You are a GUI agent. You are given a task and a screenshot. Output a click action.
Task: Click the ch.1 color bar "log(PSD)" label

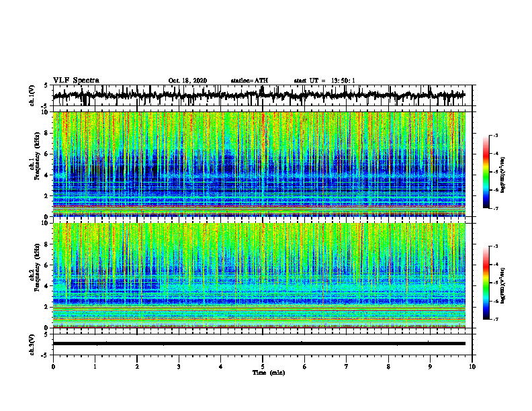point(503,175)
